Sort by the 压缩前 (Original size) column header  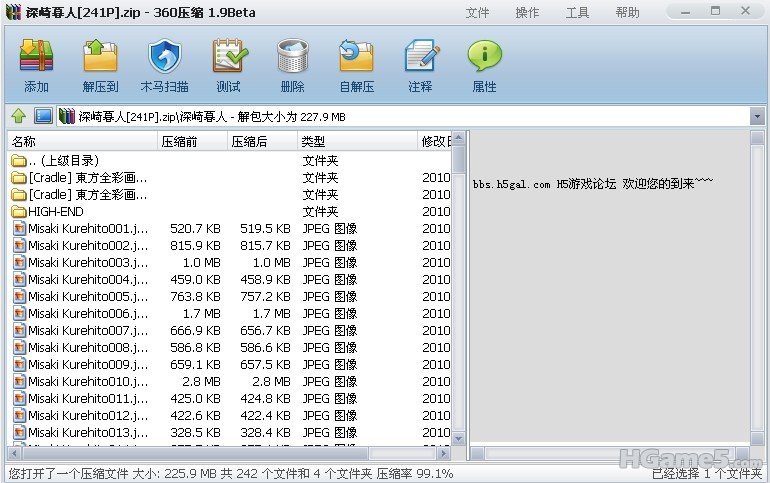192,142
